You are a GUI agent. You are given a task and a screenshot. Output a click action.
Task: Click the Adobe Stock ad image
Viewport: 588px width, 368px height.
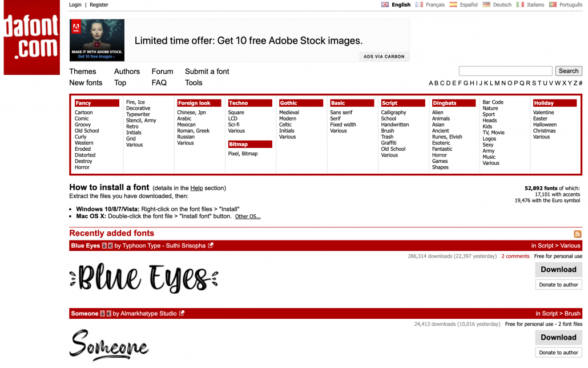(x=97, y=40)
